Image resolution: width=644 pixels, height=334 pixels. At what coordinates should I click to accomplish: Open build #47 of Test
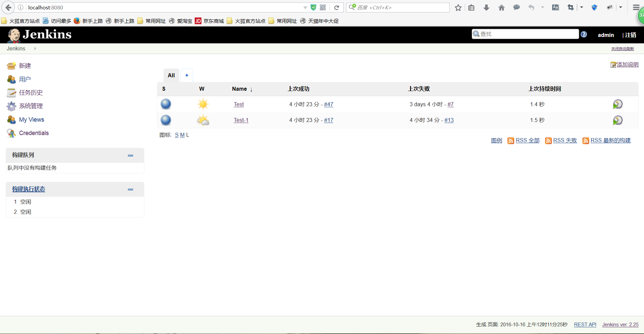tap(329, 104)
